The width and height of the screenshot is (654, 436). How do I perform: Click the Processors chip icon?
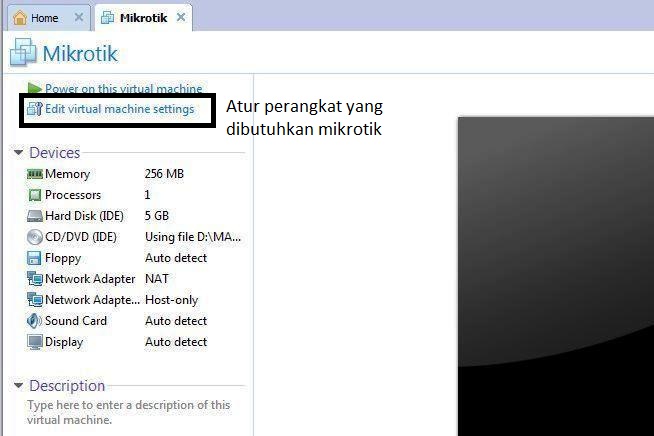tap(35, 195)
